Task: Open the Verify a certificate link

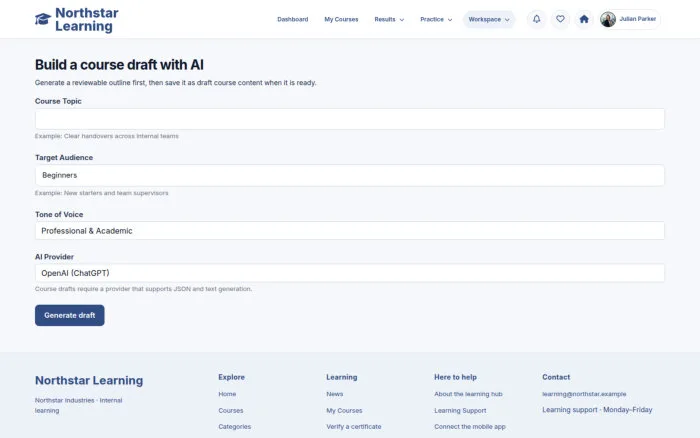Action: [354, 426]
